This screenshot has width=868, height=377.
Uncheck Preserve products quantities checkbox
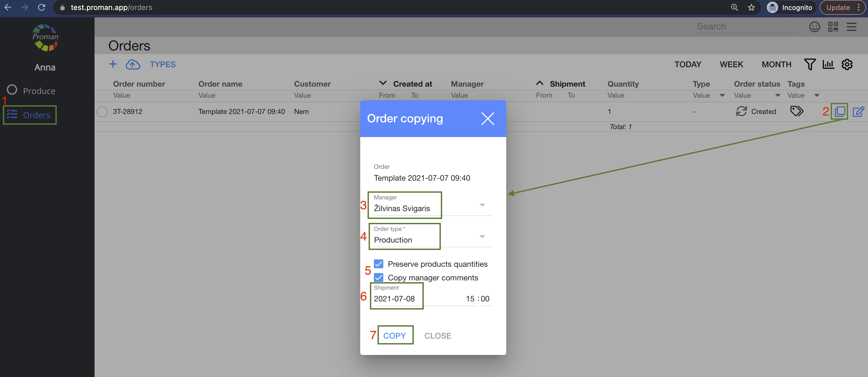click(x=378, y=264)
